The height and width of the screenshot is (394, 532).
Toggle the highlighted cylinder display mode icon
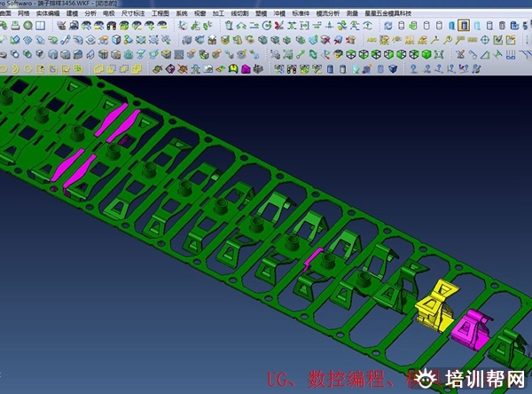(x=464, y=26)
